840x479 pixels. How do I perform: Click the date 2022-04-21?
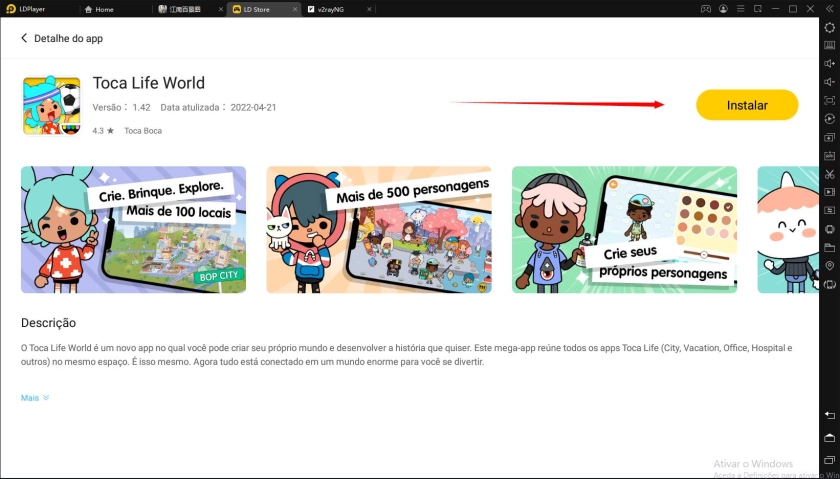pyautogui.click(x=253, y=107)
